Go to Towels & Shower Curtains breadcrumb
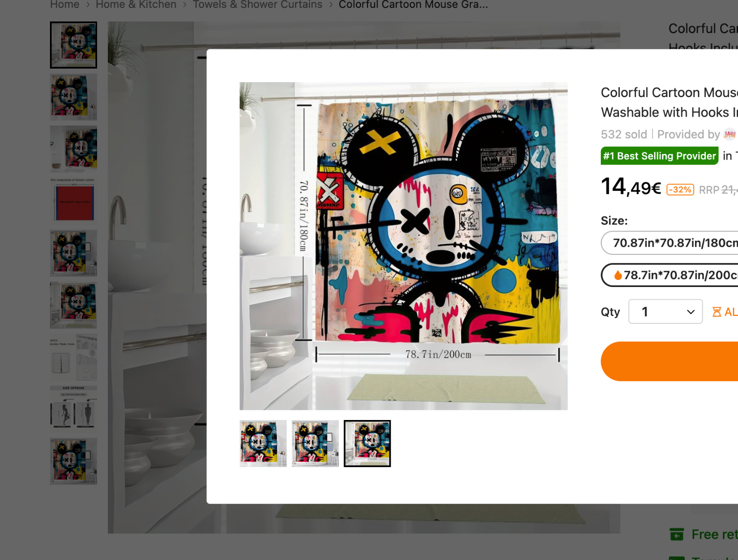This screenshot has height=560, width=738. [x=258, y=5]
